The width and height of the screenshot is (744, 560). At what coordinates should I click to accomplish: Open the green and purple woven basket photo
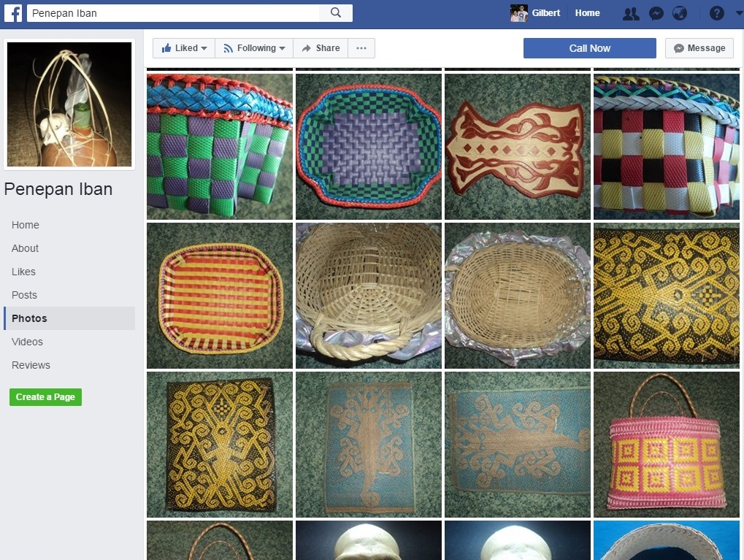coord(220,147)
